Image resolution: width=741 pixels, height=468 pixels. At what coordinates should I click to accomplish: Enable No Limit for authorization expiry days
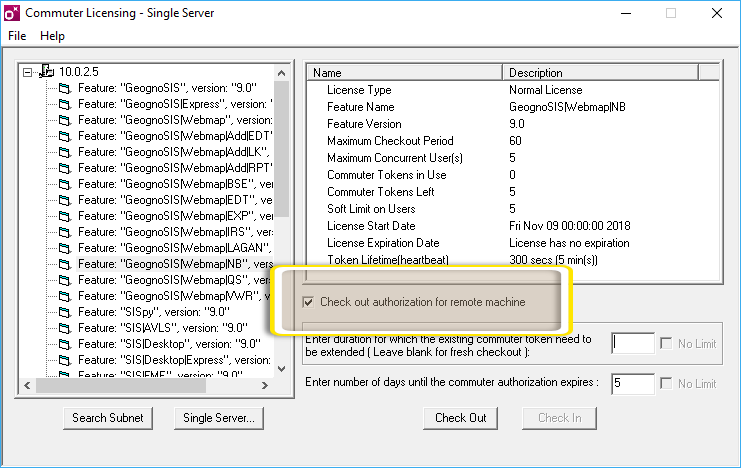click(666, 383)
